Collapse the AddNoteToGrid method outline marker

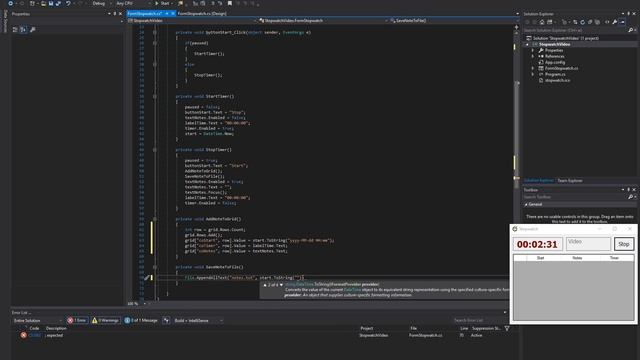(155, 219)
